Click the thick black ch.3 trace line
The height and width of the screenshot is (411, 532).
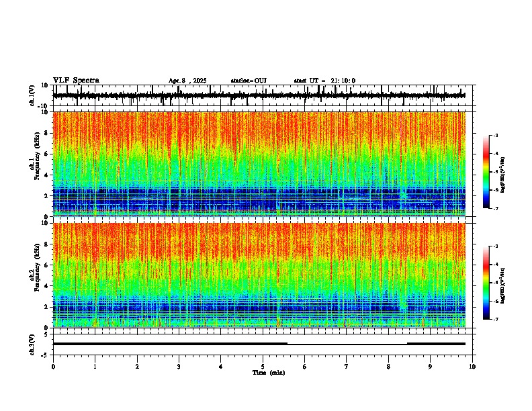tap(259, 344)
